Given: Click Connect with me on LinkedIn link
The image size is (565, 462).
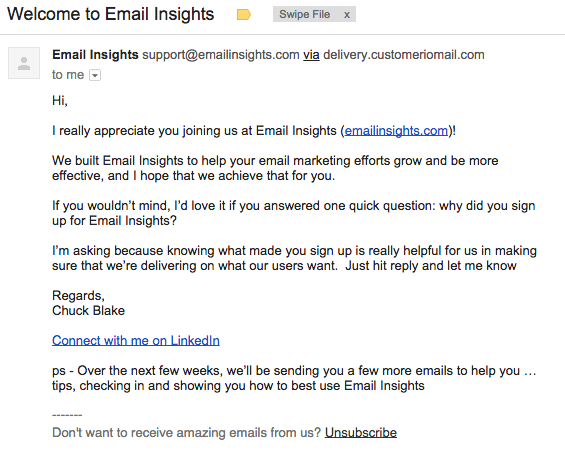Looking at the screenshot, I should [136, 341].
